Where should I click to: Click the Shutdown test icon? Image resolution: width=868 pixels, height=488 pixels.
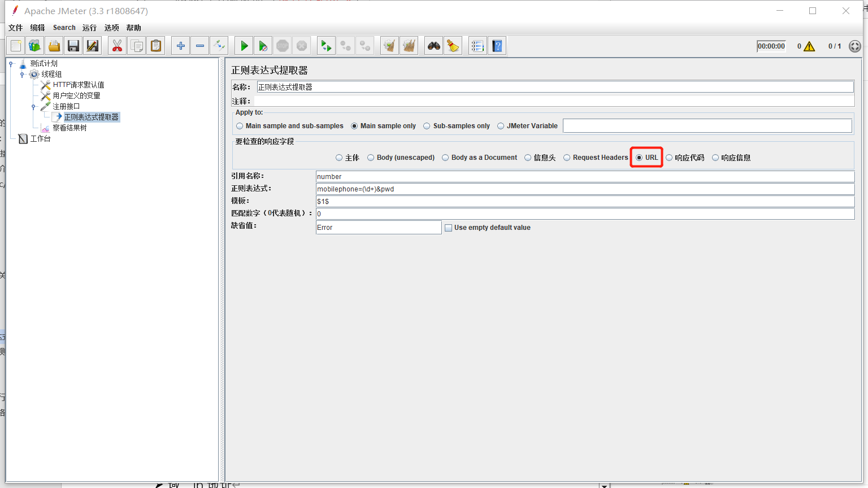point(302,46)
